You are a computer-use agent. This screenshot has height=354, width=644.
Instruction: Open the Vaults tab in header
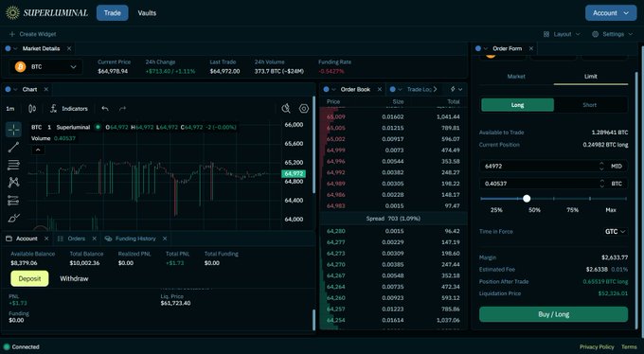(147, 13)
